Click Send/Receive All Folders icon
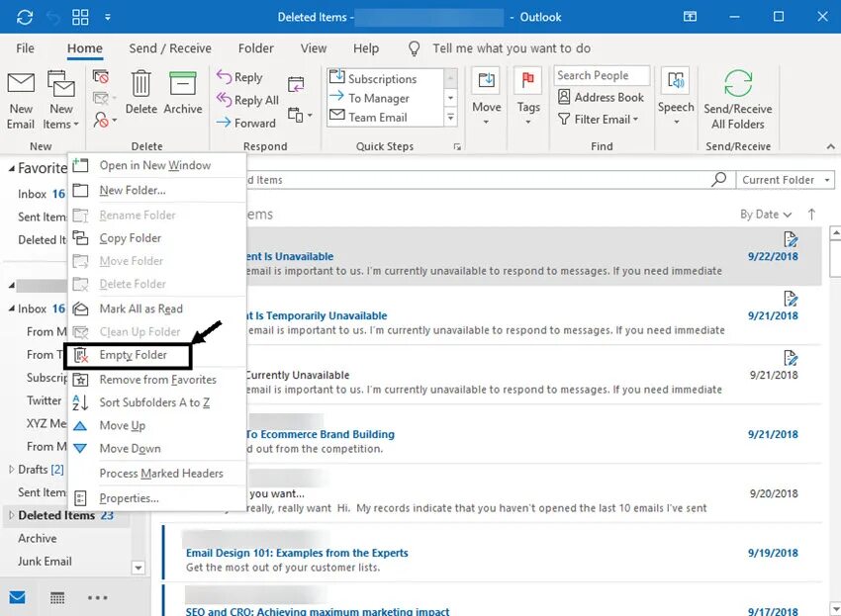The width and height of the screenshot is (841, 616). 738,83
